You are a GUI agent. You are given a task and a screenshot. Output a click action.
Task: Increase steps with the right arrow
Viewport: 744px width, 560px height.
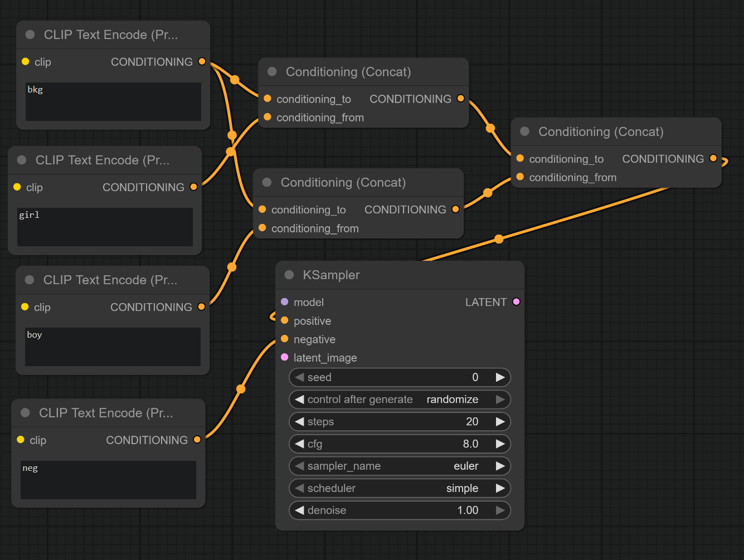point(500,422)
